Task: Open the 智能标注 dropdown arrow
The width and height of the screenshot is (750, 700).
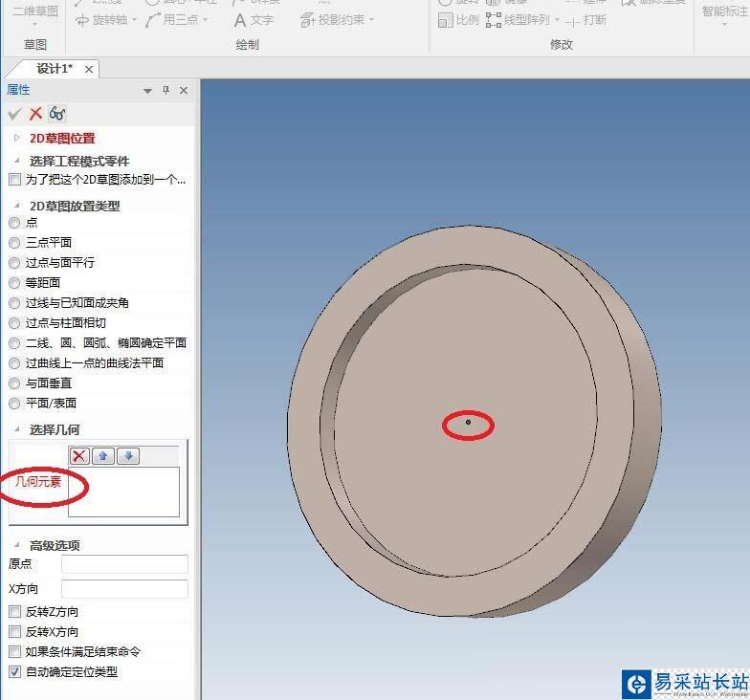Action: pos(724,25)
